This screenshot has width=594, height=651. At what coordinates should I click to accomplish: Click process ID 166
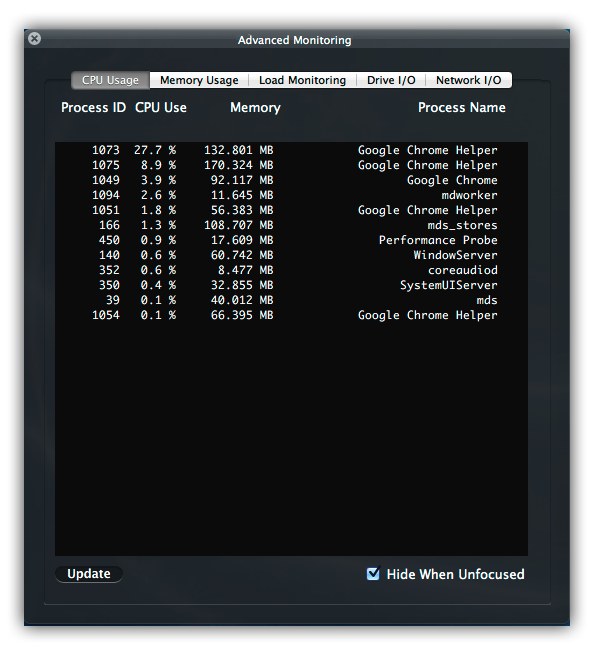109,225
